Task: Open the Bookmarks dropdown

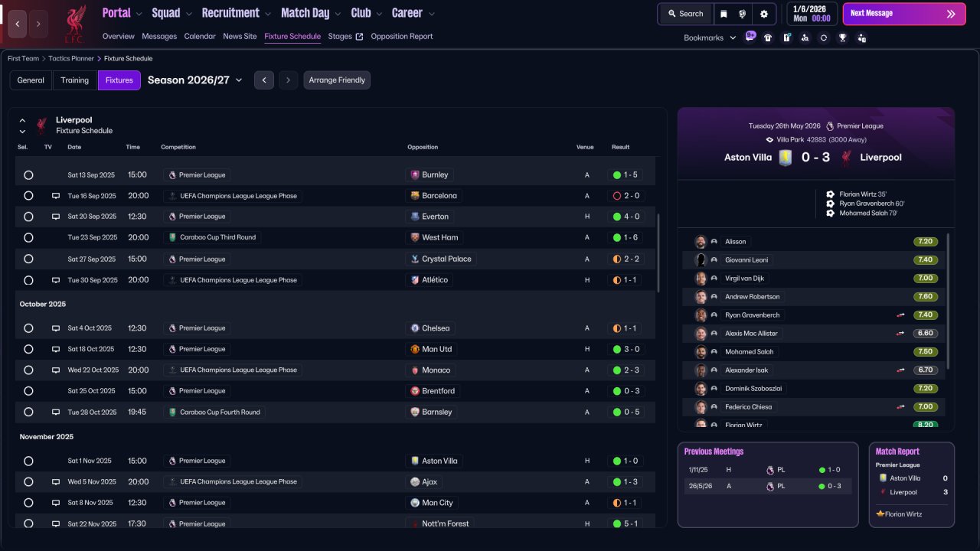Action: tap(710, 37)
